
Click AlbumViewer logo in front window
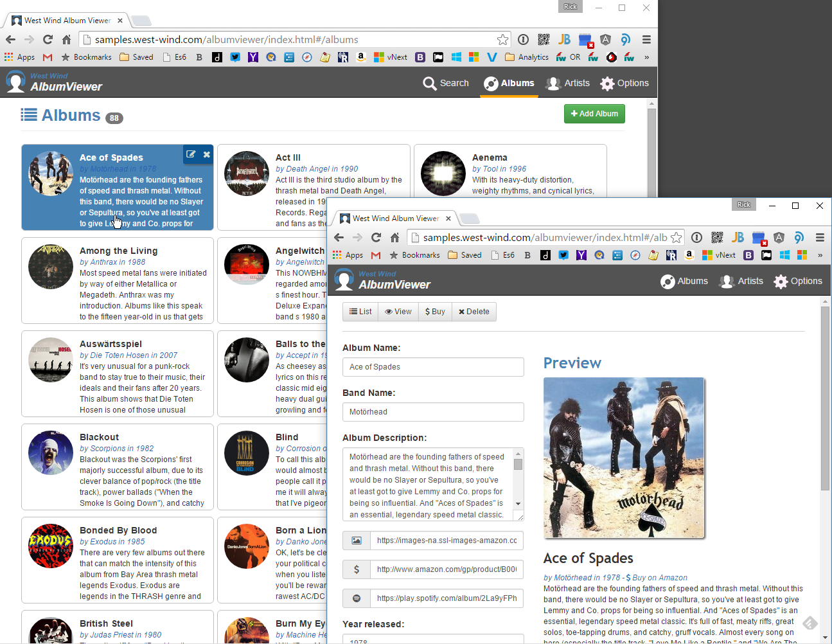382,280
